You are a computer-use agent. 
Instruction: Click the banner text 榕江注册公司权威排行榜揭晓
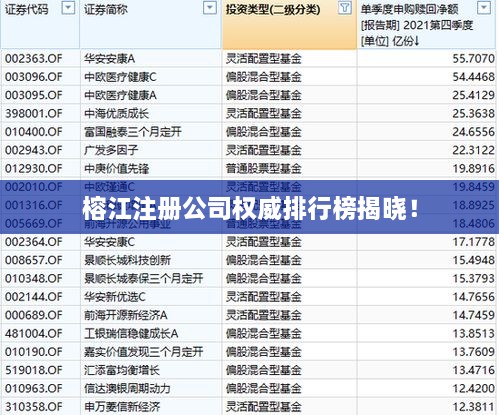(250, 209)
